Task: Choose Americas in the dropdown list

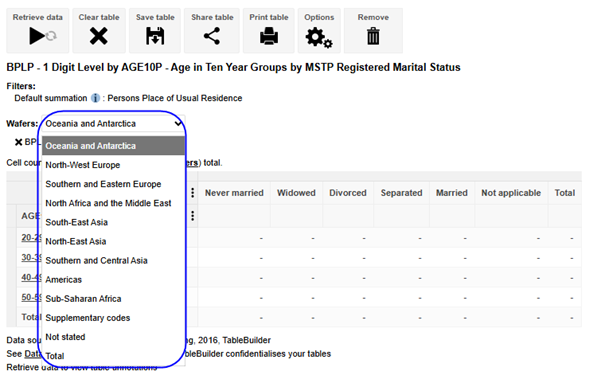Action: coord(113,280)
